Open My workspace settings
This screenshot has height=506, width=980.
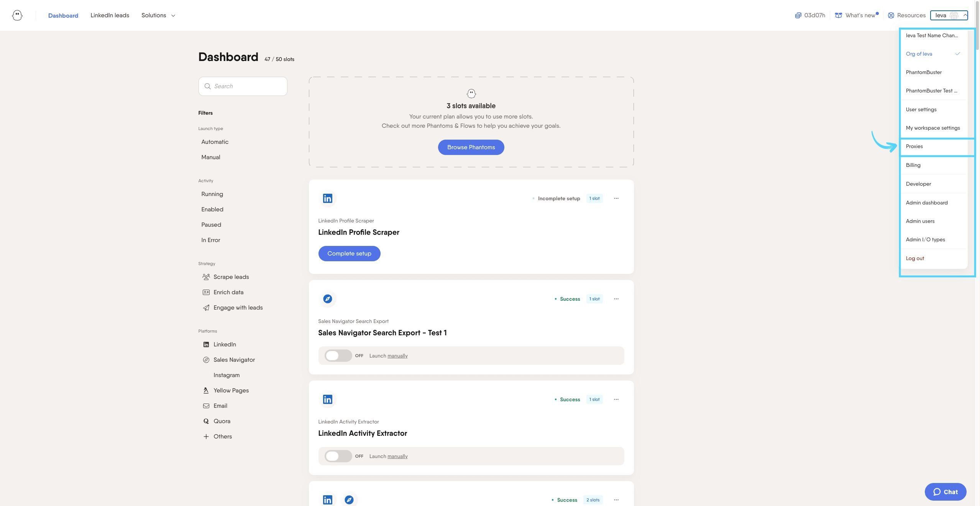coord(933,128)
